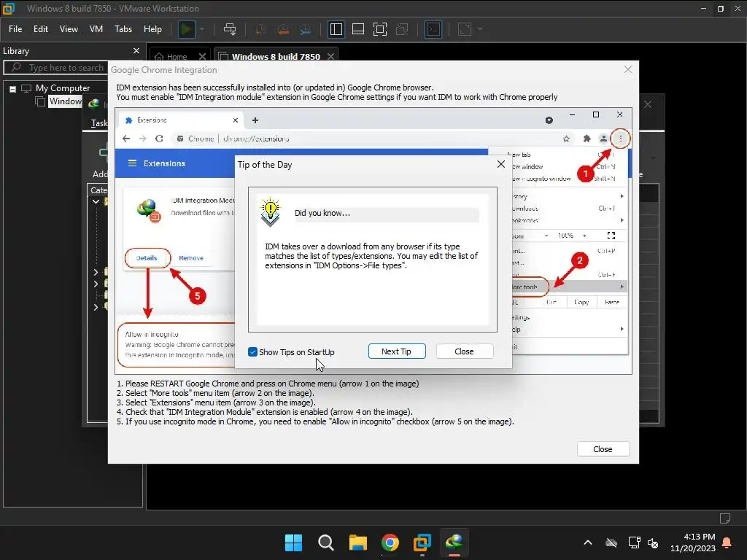747x560 pixels.
Task: Open the Tabs menu
Action: [x=123, y=29]
